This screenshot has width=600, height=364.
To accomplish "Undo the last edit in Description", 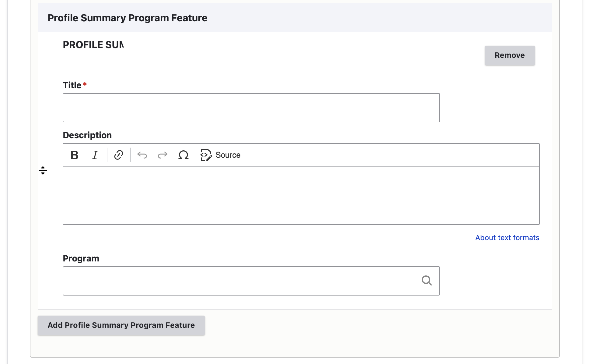I will 142,155.
